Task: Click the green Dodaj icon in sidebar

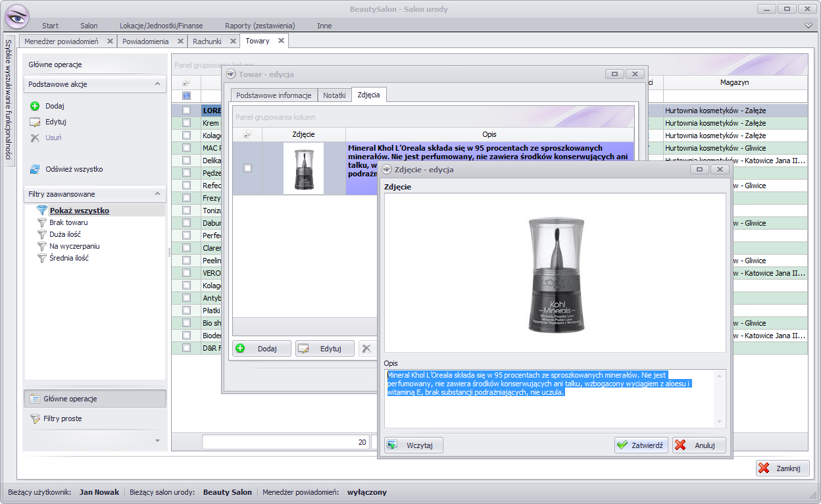Action: click(35, 106)
